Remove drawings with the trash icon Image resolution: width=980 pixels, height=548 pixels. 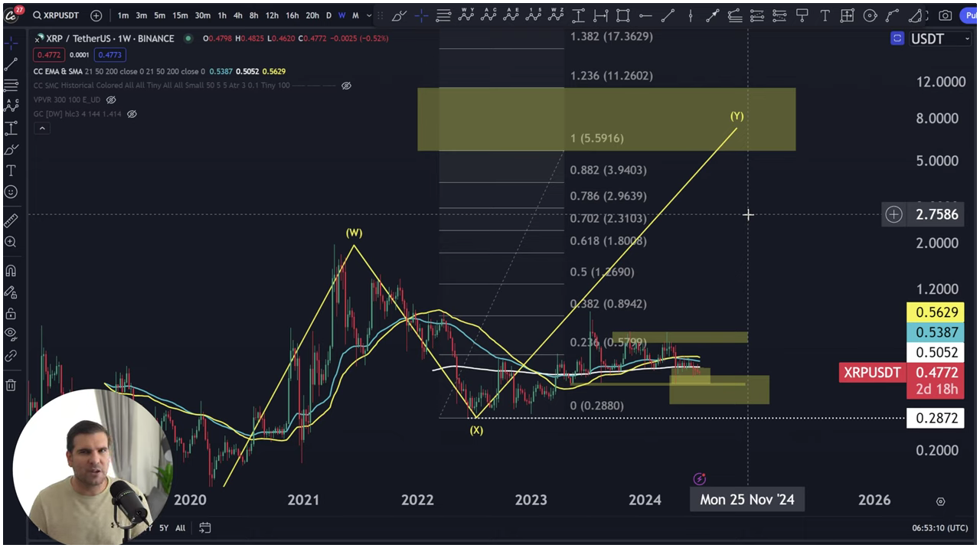(11, 385)
